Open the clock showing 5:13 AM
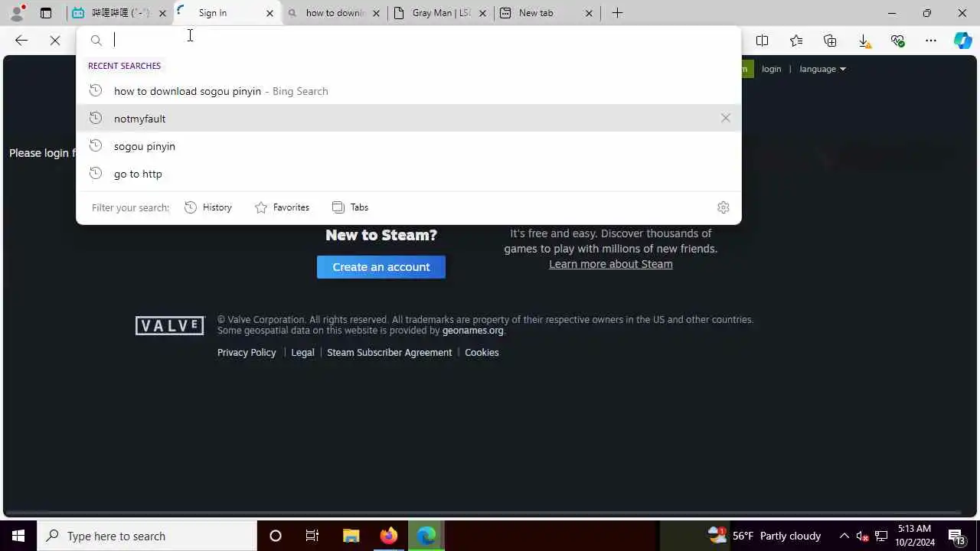The height and width of the screenshot is (551, 980). (915, 536)
